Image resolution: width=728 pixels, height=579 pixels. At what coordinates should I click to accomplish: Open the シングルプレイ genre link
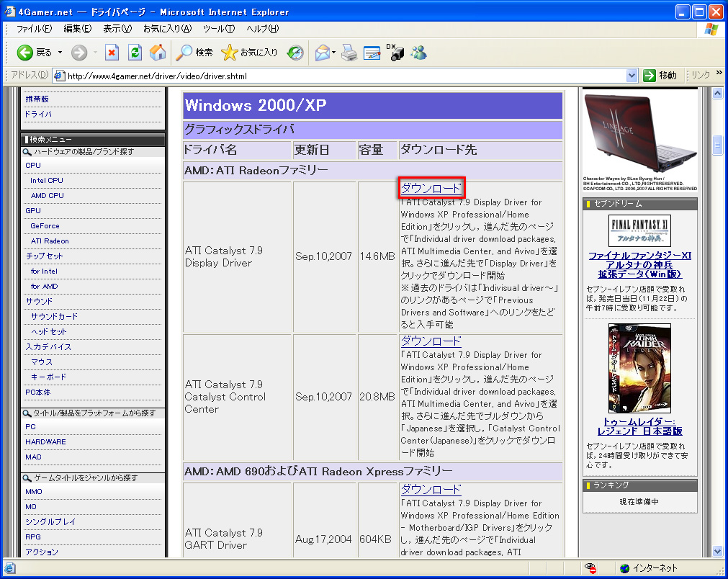(50, 521)
